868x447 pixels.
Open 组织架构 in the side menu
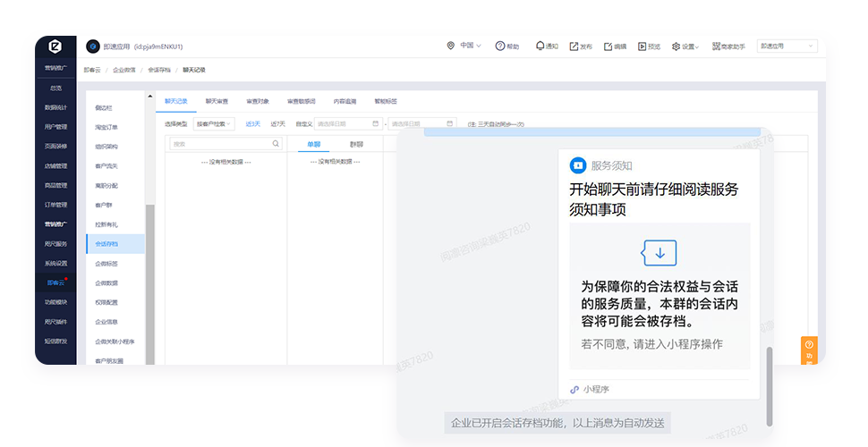pos(106,147)
